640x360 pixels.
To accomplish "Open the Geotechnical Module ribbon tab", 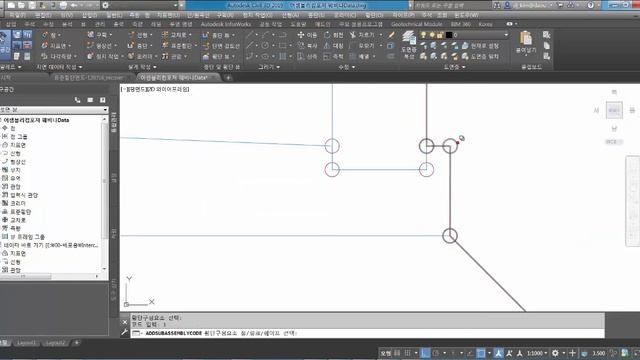I will coord(416,24).
